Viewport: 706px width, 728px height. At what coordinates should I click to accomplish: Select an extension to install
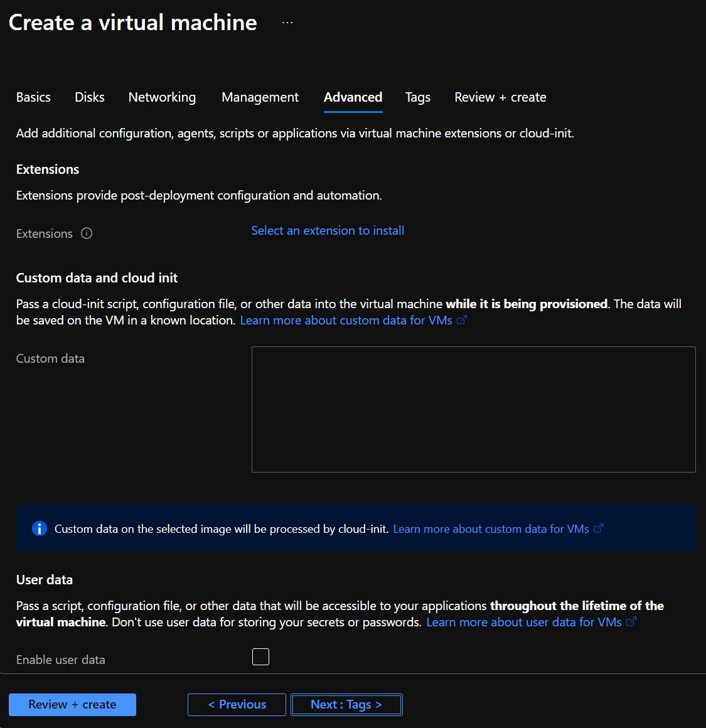pyautogui.click(x=327, y=230)
